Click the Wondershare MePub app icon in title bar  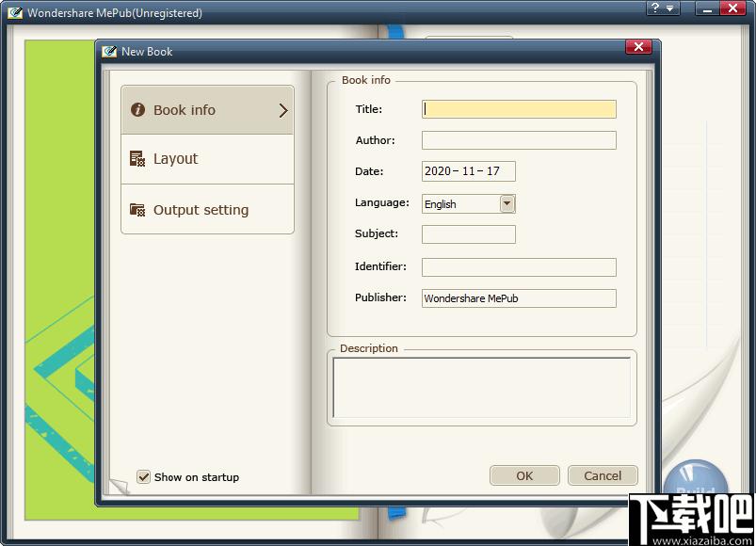click(15, 12)
